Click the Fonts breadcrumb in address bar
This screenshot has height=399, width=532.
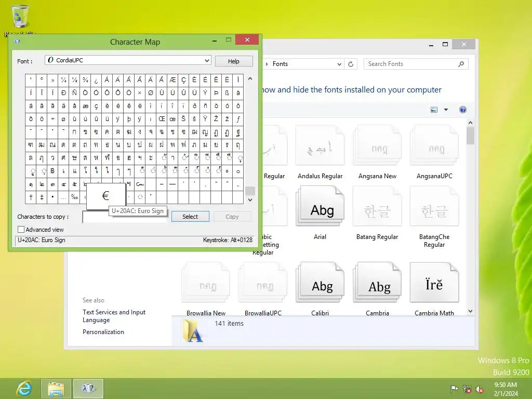tap(280, 64)
